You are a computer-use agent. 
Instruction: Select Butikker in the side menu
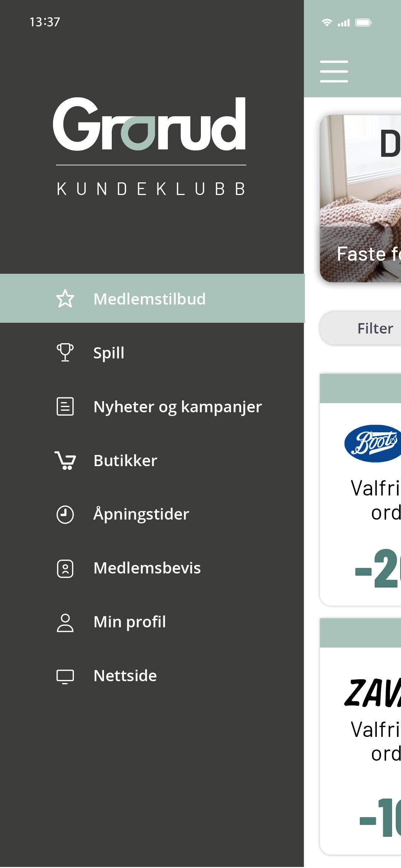point(125,461)
